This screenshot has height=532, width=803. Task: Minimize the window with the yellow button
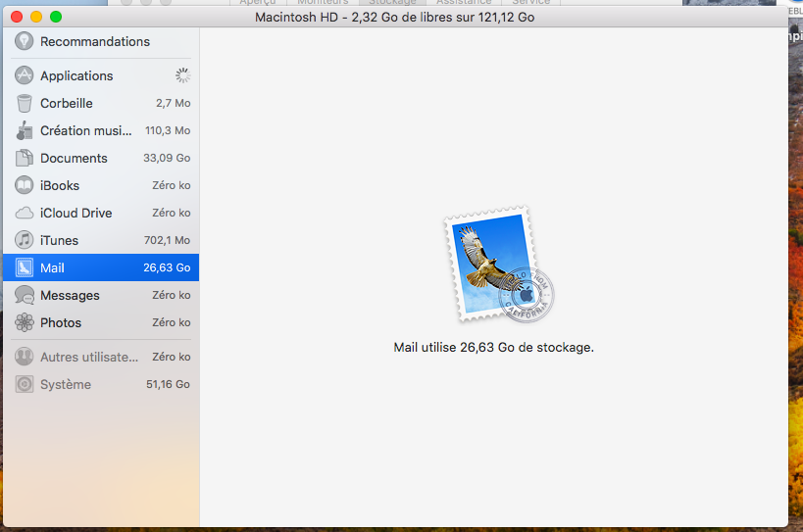[36, 17]
